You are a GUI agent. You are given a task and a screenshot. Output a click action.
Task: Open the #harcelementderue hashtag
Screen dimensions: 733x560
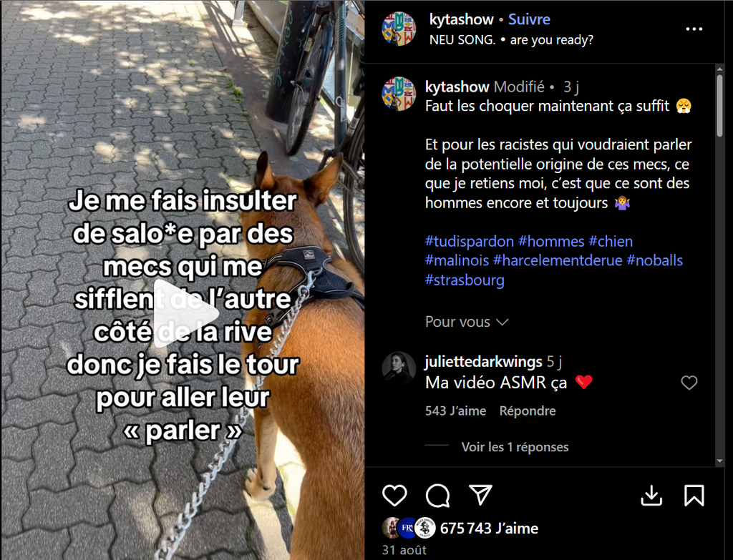tap(558, 260)
